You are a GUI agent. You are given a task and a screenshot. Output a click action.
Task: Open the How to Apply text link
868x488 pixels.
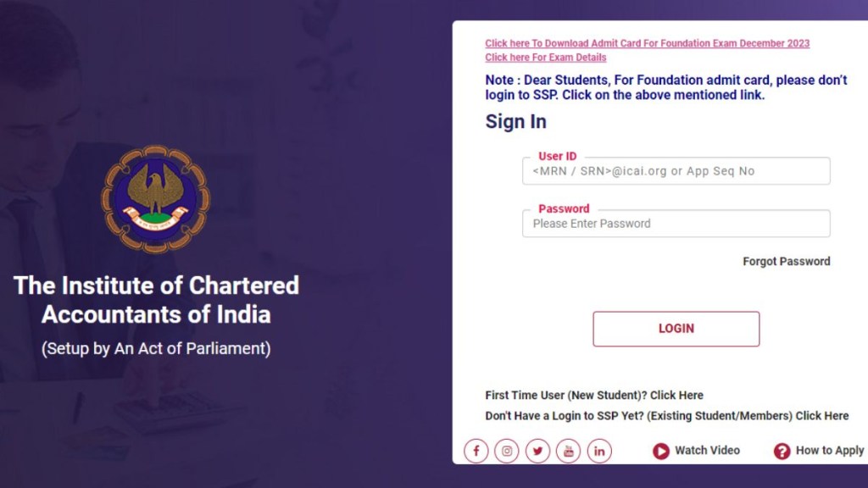pyautogui.click(x=829, y=451)
